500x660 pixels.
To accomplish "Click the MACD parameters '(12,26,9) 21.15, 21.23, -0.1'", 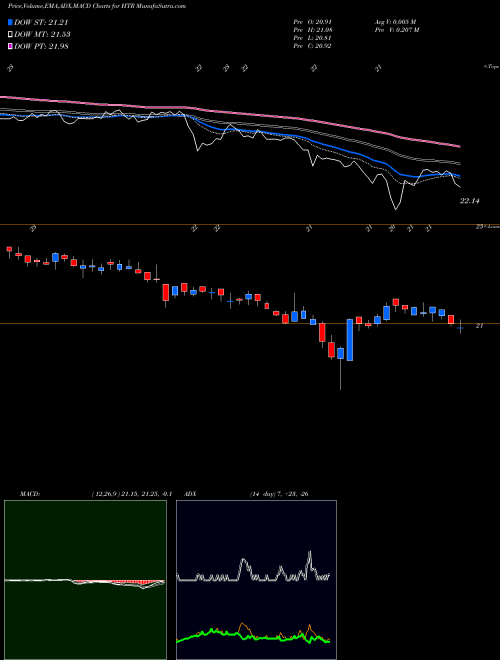I will (131, 494).
